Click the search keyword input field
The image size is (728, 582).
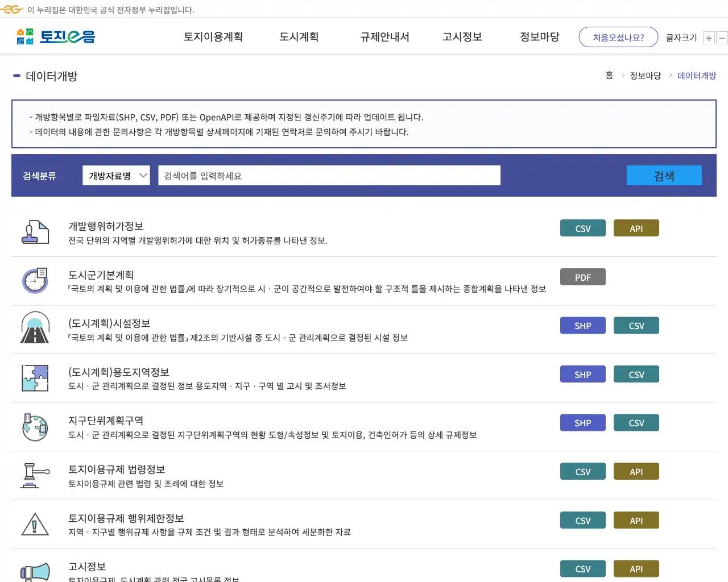pyautogui.click(x=329, y=175)
